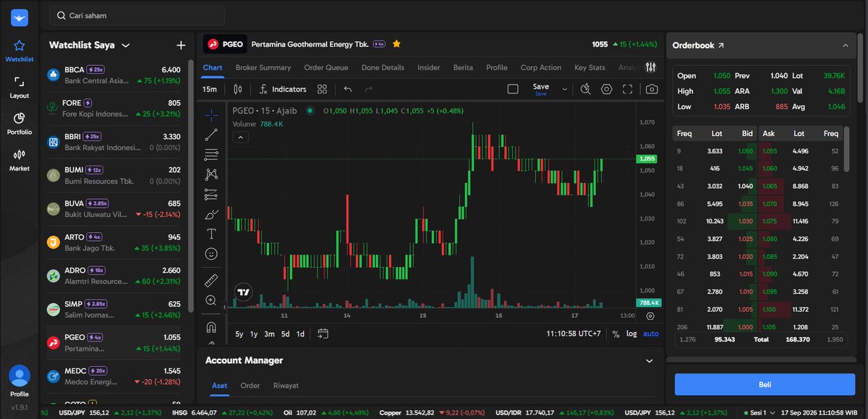Viewport: 868px width, 419px height.
Task: Take a chart snapshot with camera icon
Action: coord(652,89)
